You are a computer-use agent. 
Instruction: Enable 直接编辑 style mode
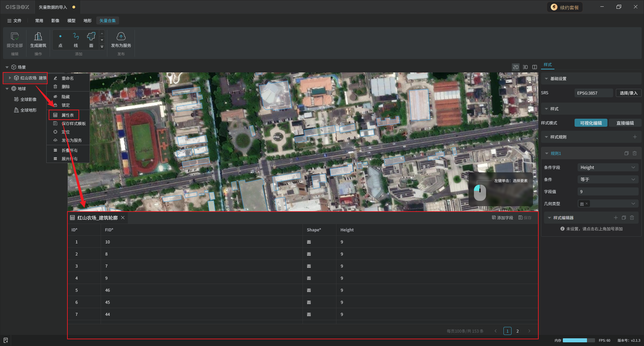[x=625, y=123]
